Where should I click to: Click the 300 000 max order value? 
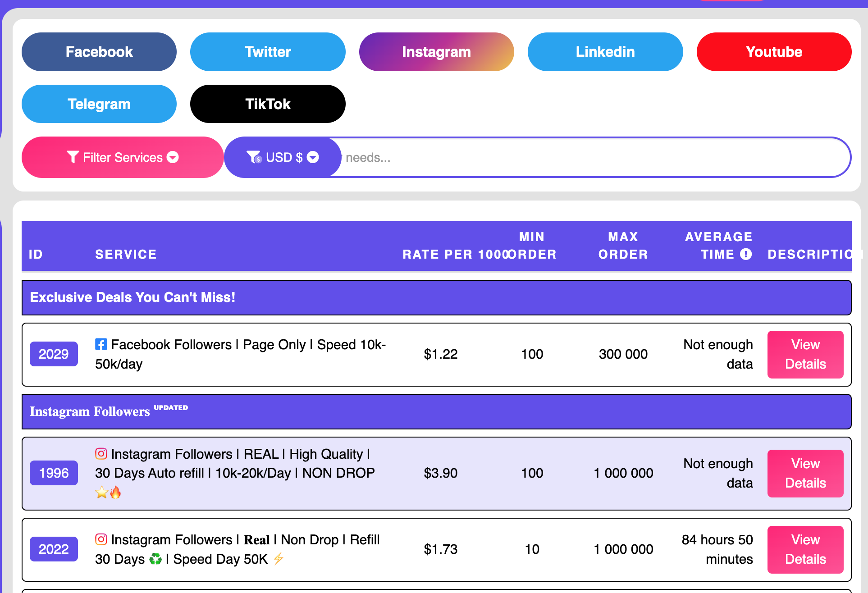tap(623, 354)
